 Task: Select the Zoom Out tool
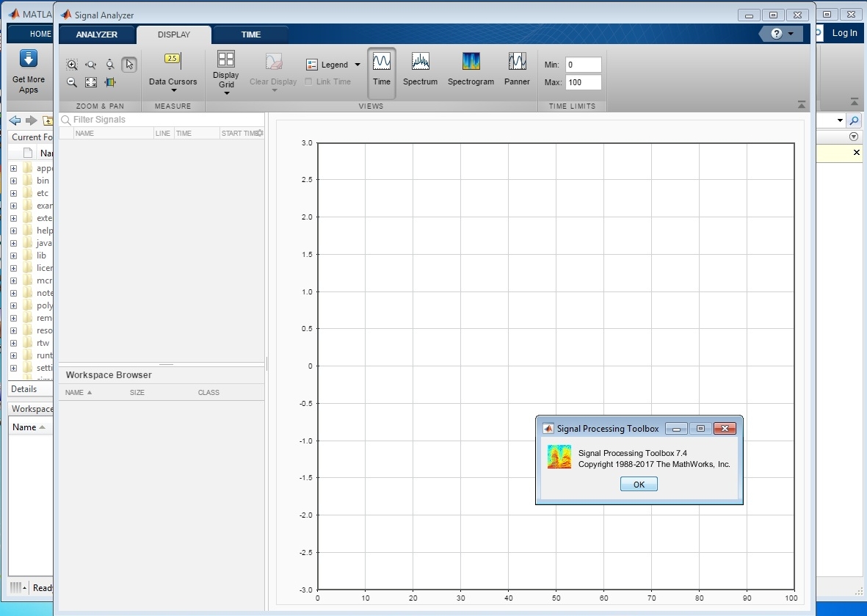coord(72,82)
